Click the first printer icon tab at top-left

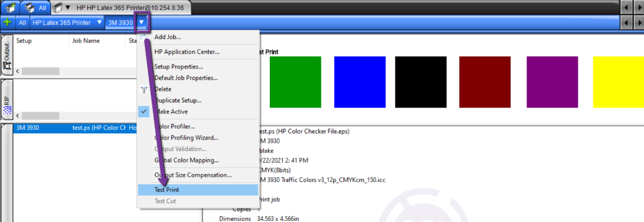9,8
